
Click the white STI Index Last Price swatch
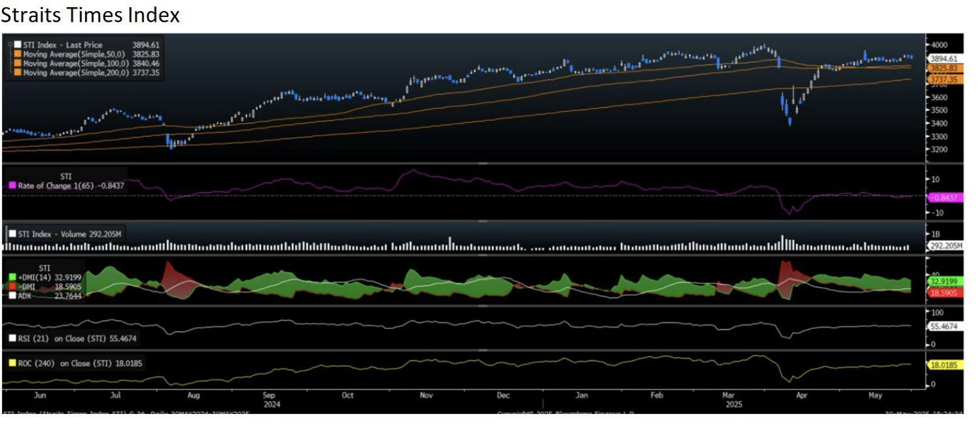pyautogui.click(x=18, y=45)
